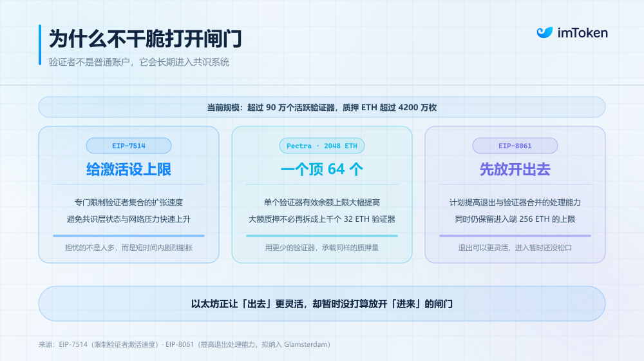Click the conclusion banner 以太坊正让「出去」更灵活

click(x=321, y=304)
